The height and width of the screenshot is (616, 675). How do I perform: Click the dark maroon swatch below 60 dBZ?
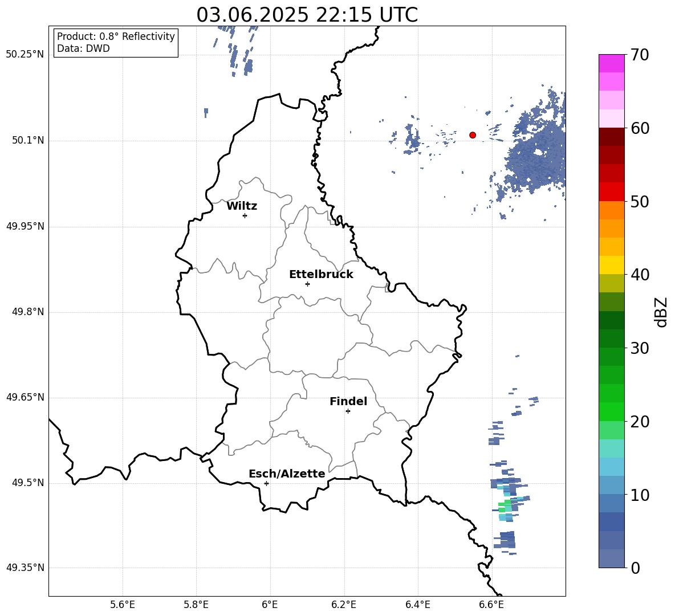click(611, 137)
